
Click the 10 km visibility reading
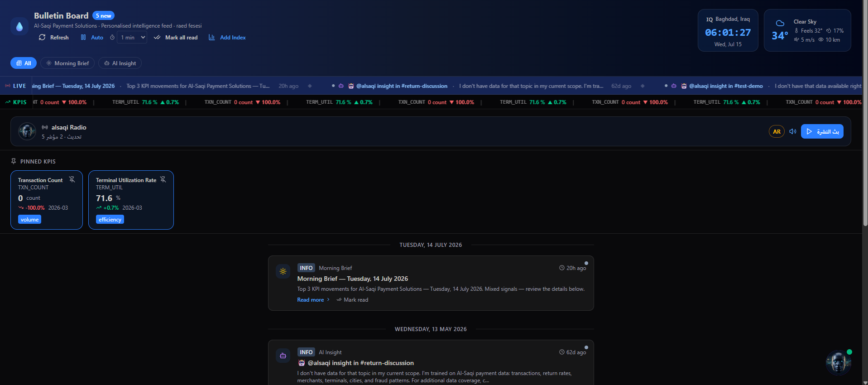pyautogui.click(x=829, y=40)
